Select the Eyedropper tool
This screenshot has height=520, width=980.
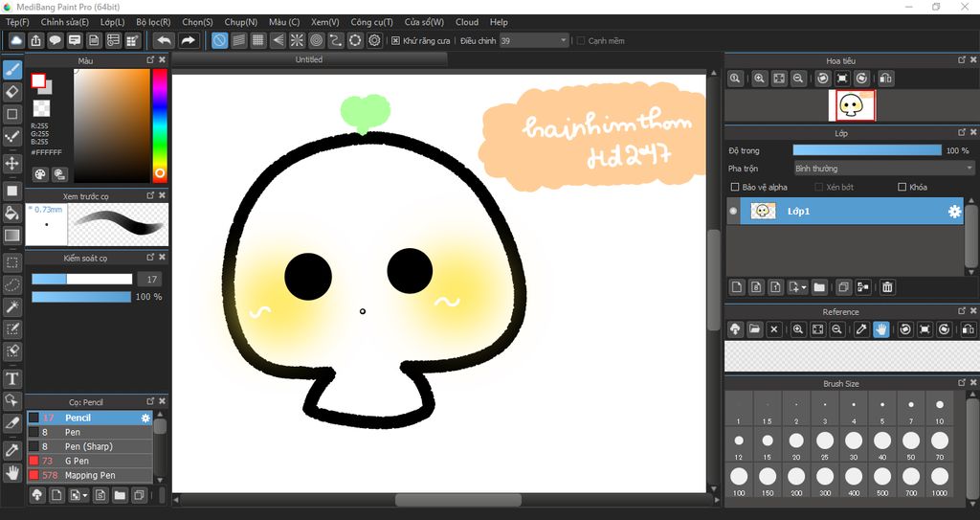[x=11, y=450]
